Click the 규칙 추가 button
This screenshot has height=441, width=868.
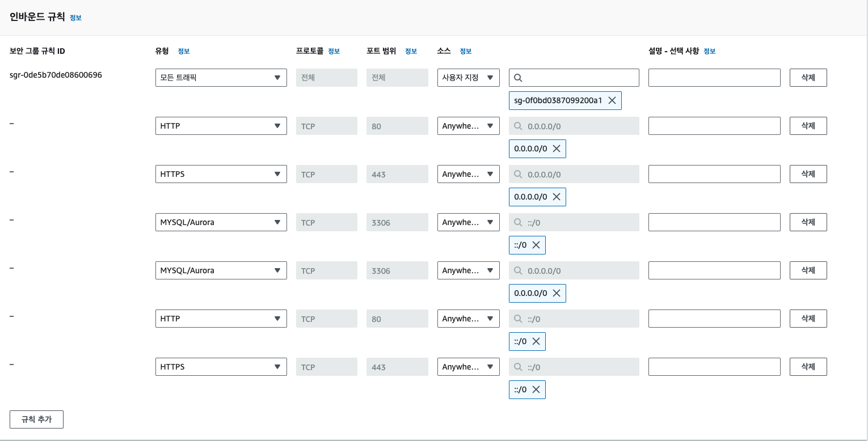36,419
